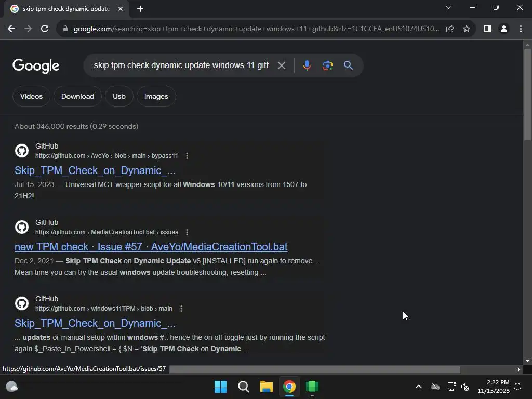Viewport: 532px width, 399px height.
Task: Reload the current page
Action: tap(45, 29)
